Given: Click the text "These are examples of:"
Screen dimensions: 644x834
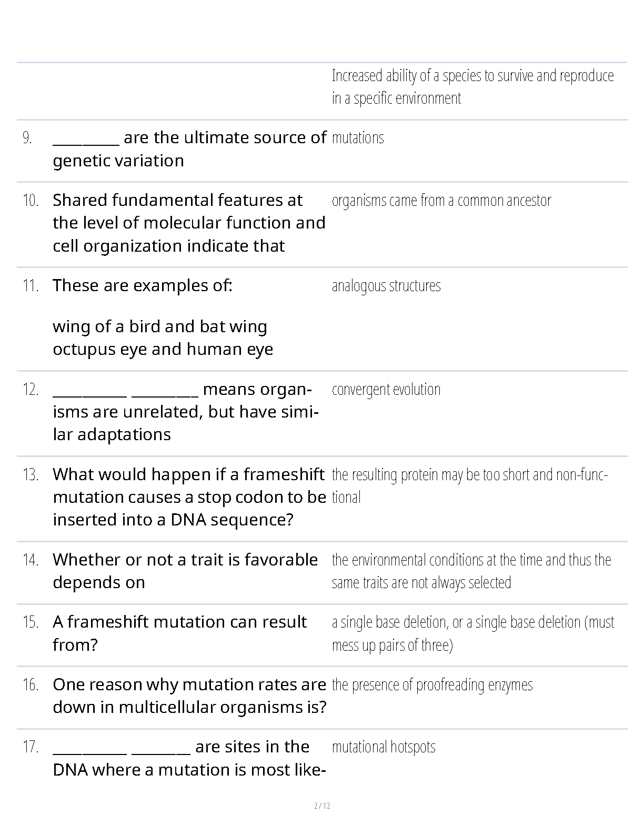Looking at the screenshot, I should click(142, 285).
